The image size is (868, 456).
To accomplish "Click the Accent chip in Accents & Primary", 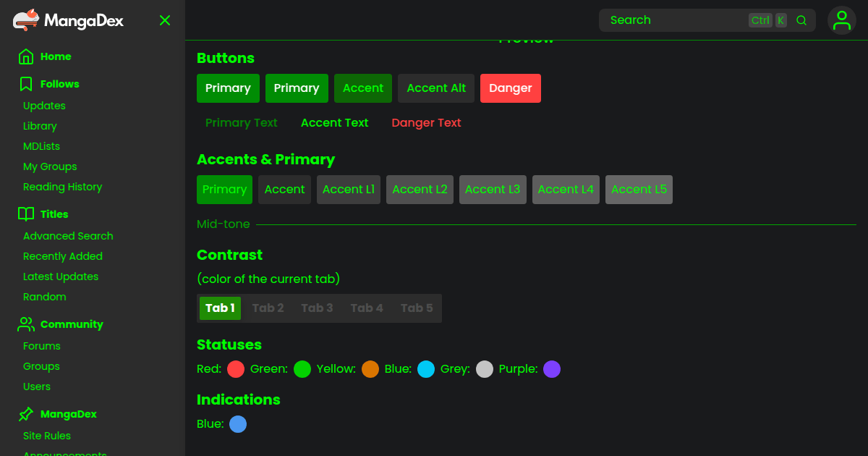I will (285, 190).
